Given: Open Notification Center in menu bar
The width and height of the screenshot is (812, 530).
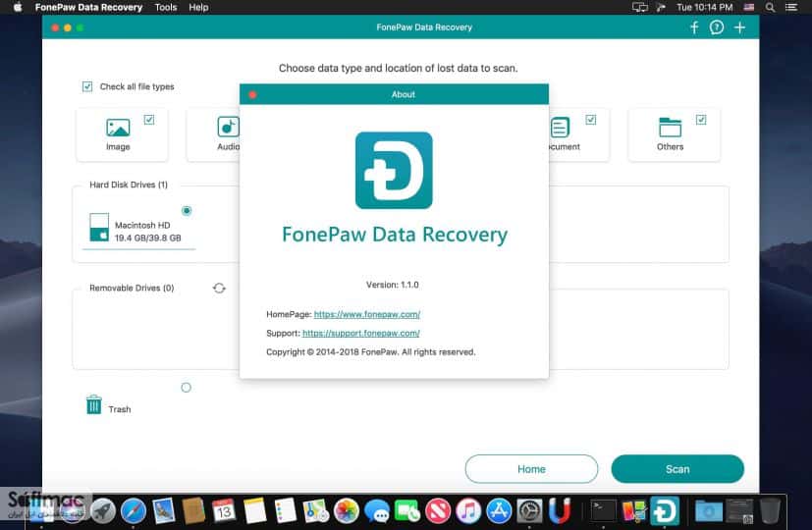Looking at the screenshot, I should pyautogui.click(x=791, y=7).
